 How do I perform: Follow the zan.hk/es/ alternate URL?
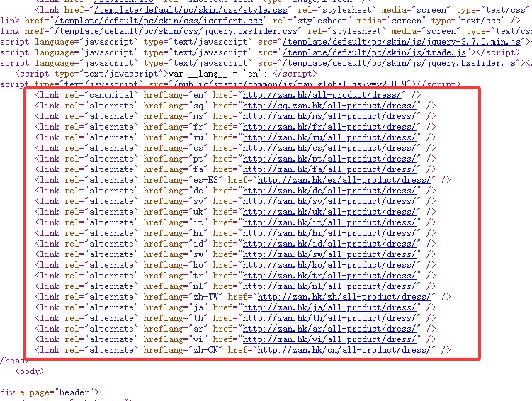point(344,180)
